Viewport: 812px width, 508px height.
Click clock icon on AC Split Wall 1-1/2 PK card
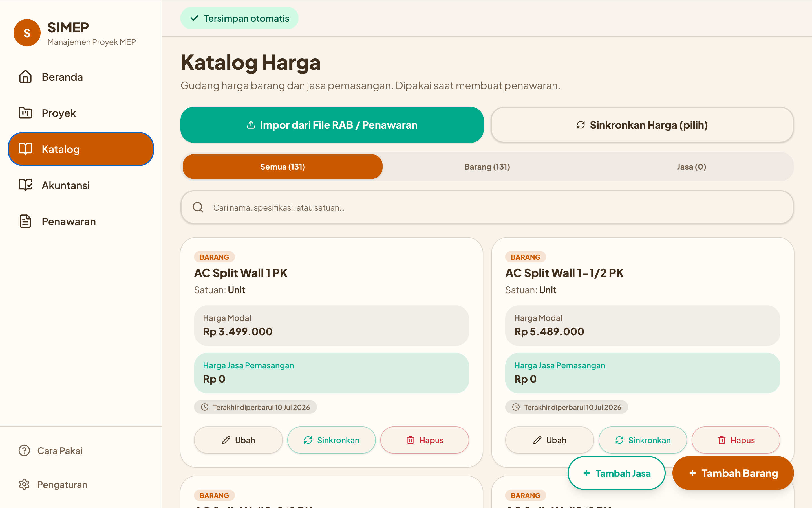tap(516, 407)
